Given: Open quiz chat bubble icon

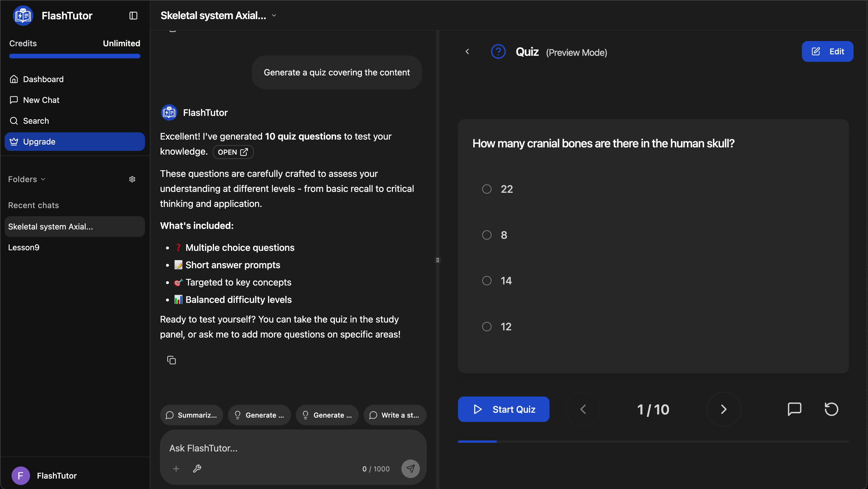Looking at the screenshot, I should 794,409.
